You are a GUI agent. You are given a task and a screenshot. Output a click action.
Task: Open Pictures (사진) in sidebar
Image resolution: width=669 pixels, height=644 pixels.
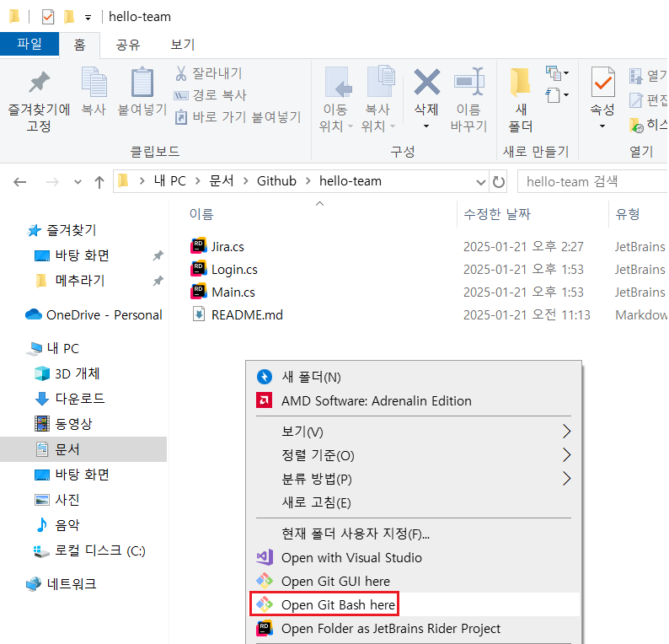pos(67,499)
